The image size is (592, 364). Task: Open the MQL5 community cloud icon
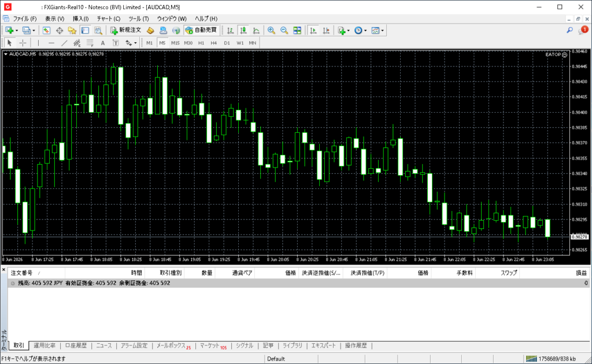pos(163,31)
